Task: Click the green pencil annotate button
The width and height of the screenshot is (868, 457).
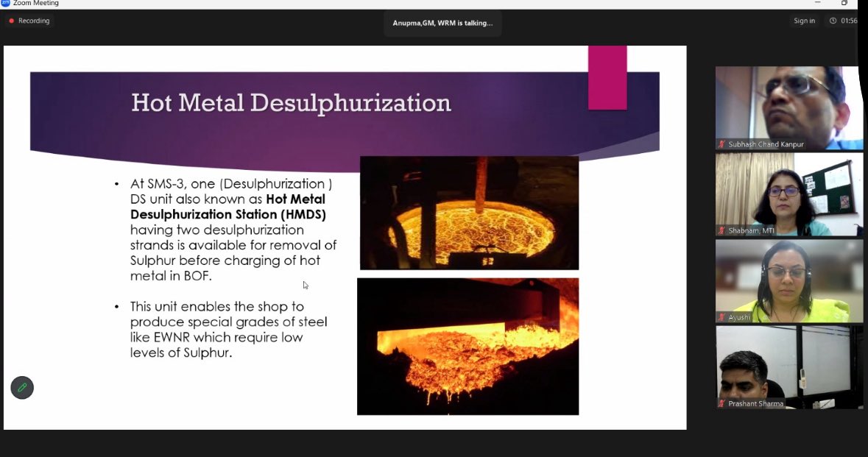Action: pos(22,388)
